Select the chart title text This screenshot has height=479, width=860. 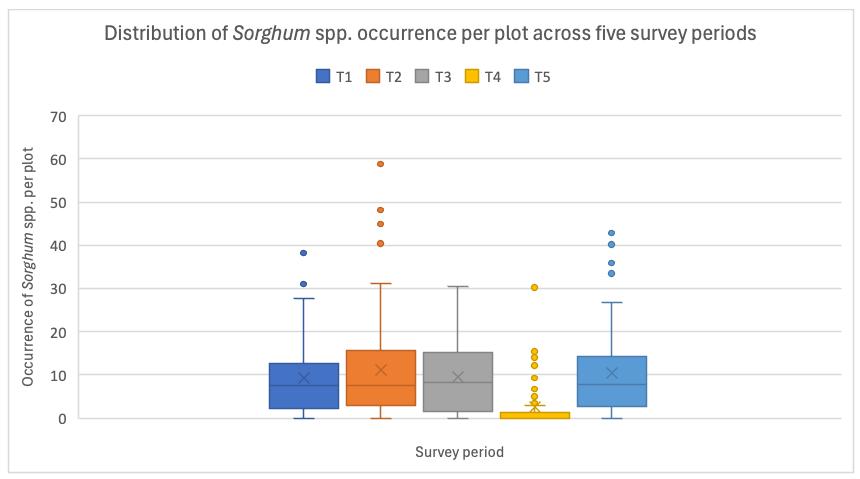430,33
